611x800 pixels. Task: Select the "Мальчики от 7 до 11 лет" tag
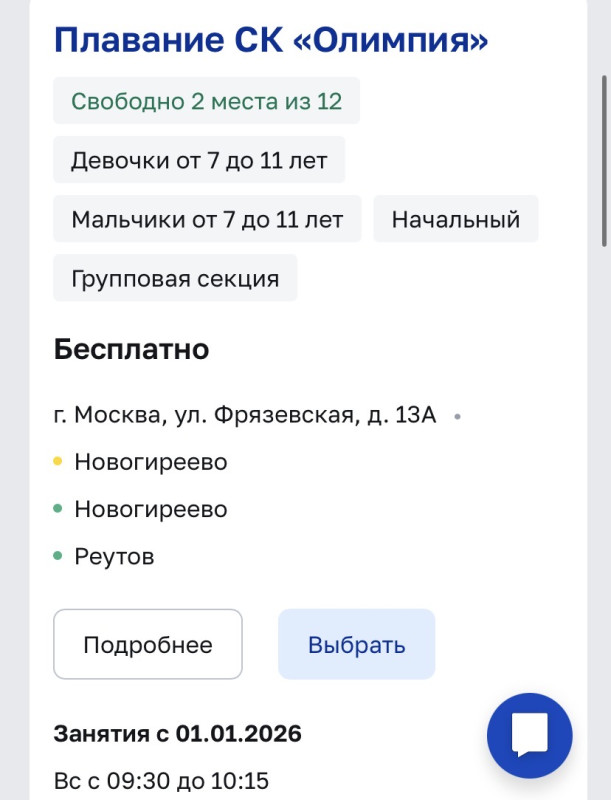[x=207, y=219]
